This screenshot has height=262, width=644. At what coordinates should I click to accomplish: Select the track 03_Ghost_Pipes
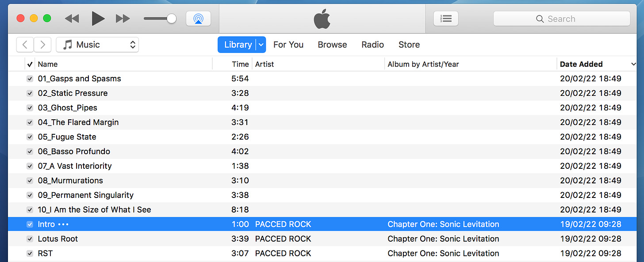tap(68, 108)
